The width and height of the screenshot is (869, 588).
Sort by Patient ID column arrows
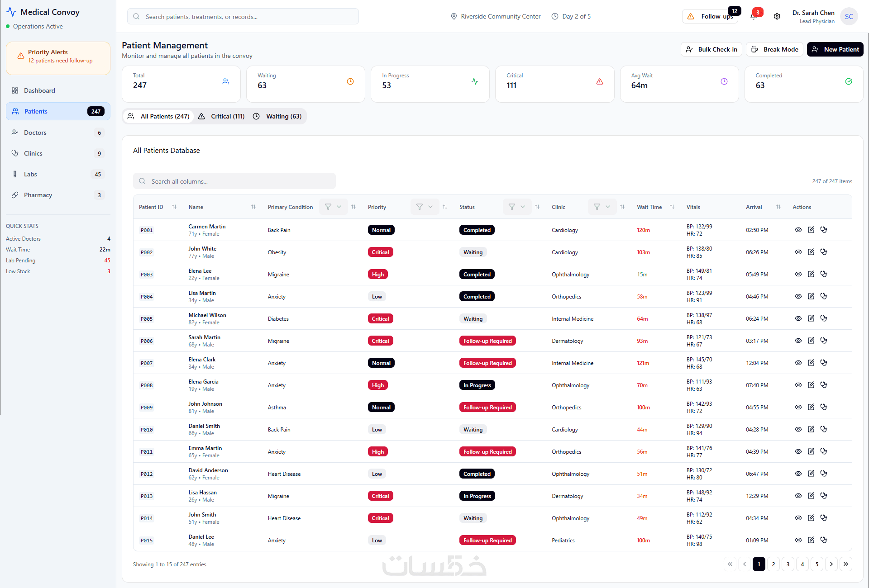[174, 207]
